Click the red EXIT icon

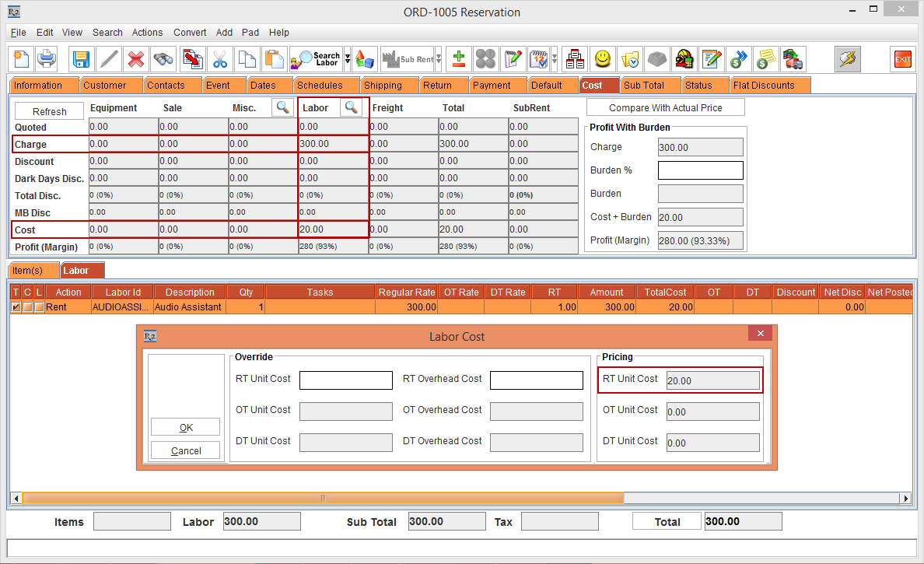click(902, 59)
